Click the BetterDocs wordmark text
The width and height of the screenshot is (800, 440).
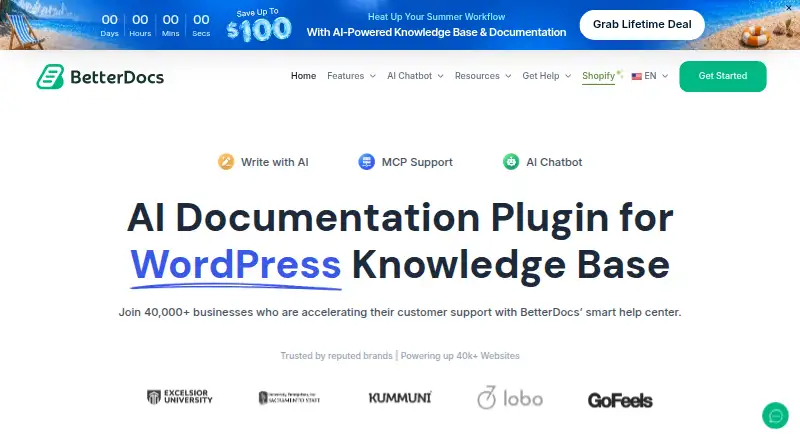pos(117,77)
